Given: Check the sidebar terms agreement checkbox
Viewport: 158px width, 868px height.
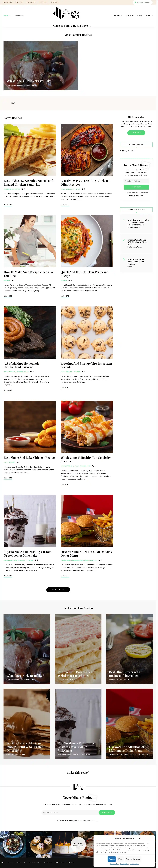Looking at the screenshot, I should point(125,193).
